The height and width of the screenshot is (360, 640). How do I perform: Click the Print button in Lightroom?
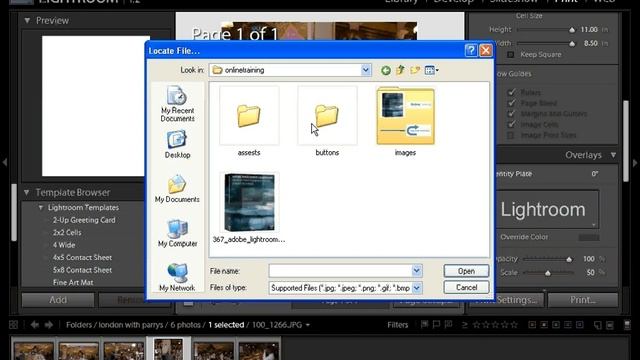[582, 300]
